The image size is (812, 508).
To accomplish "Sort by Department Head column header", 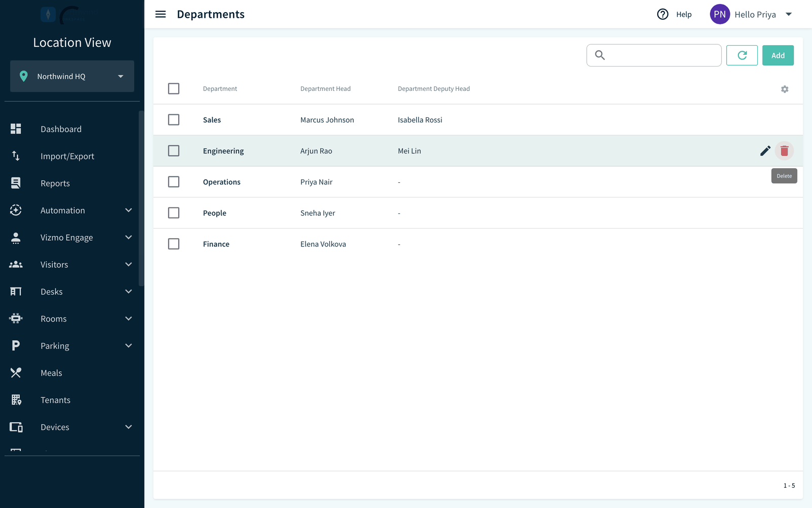I will point(325,88).
